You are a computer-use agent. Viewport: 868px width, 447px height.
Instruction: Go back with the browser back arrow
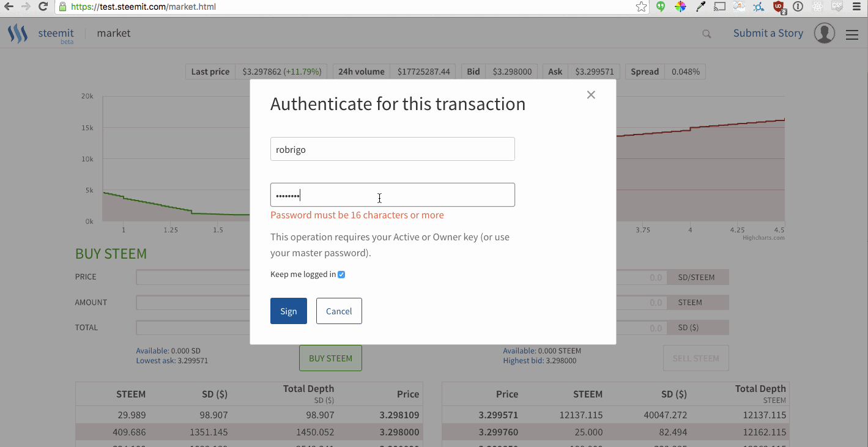point(9,7)
